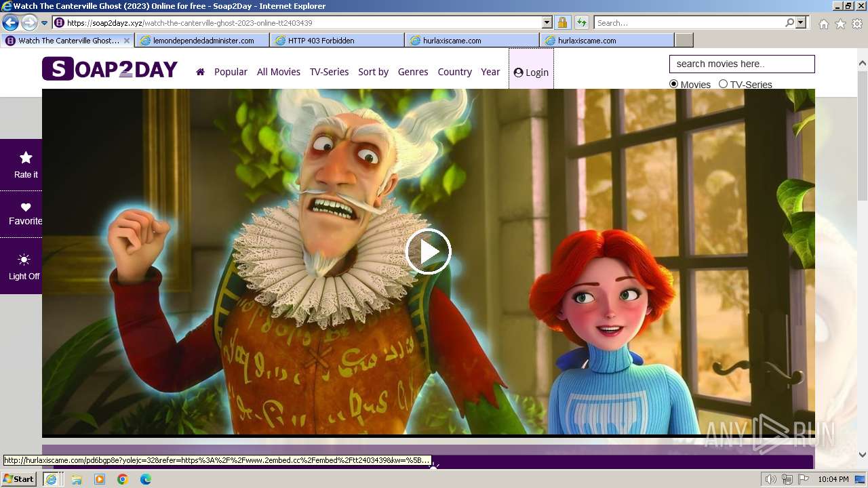This screenshot has width=868, height=488.
Task: Click the browser Forward arrow button
Action: [x=29, y=22]
